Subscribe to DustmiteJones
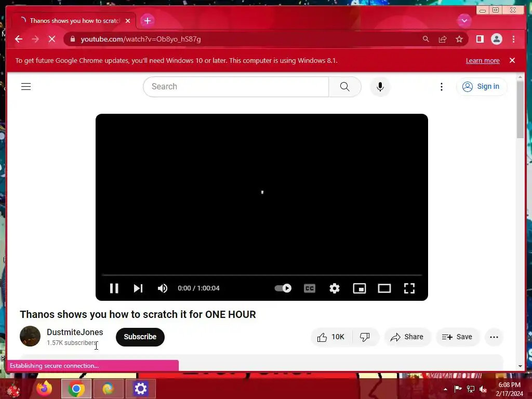Image resolution: width=532 pixels, height=399 pixels. coord(140,337)
